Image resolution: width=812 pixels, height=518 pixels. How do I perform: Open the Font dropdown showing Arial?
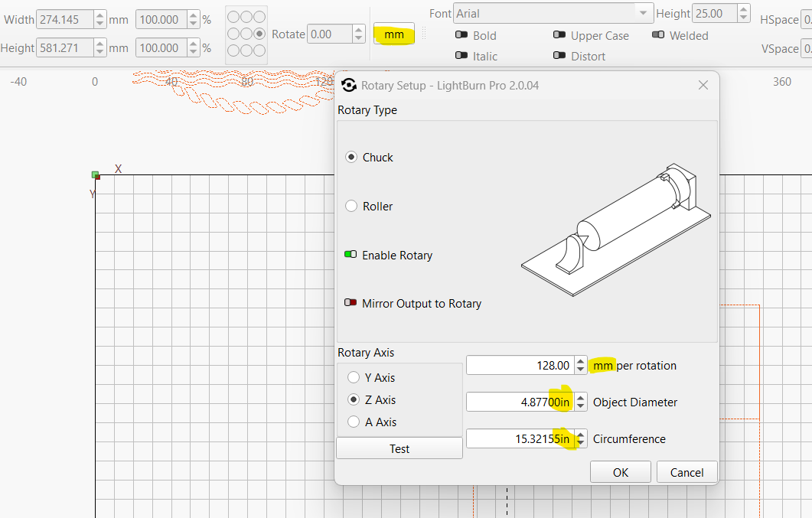(x=553, y=13)
